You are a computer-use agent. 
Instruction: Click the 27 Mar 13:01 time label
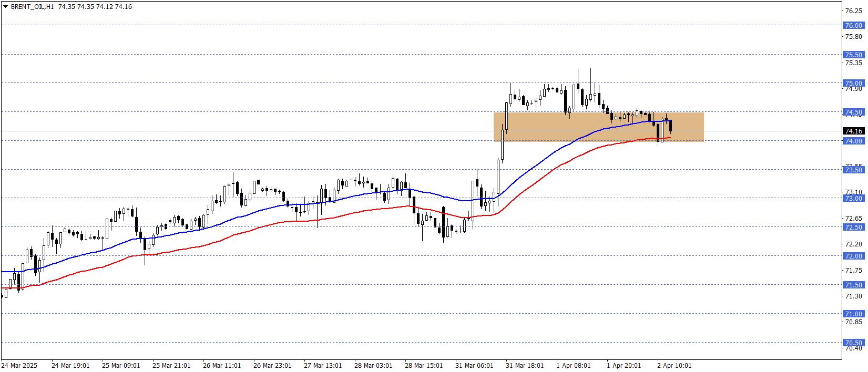[323, 365]
